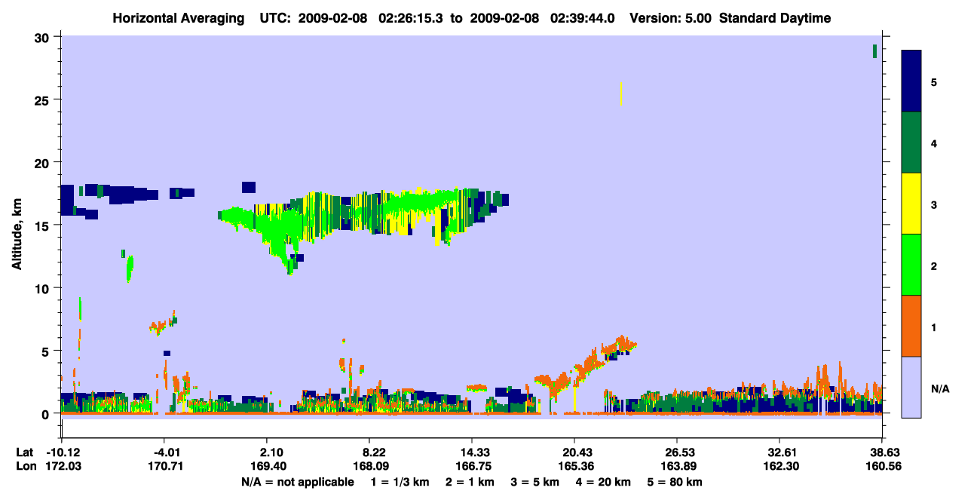Click the colorbar label '1'
Viewport: 980px width, 503px height.
(x=933, y=327)
